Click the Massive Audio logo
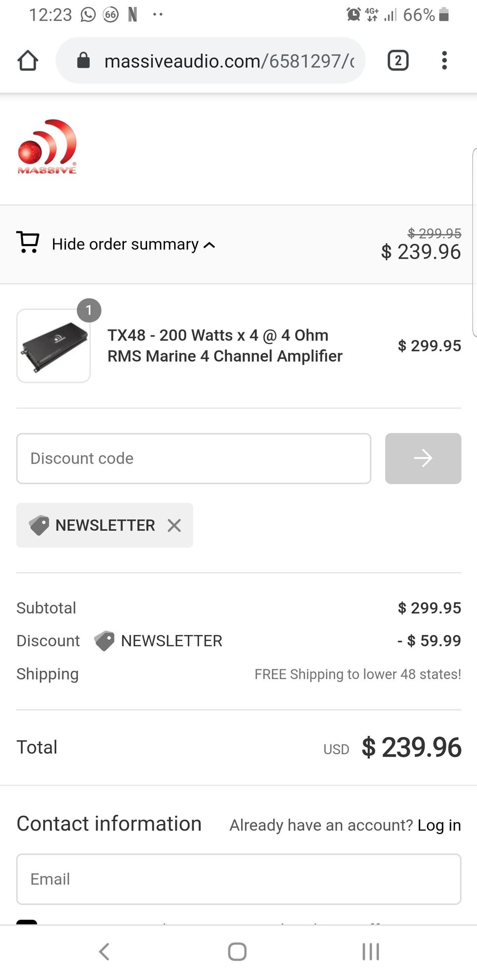Screen dimensions: 477x980 click(47, 147)
